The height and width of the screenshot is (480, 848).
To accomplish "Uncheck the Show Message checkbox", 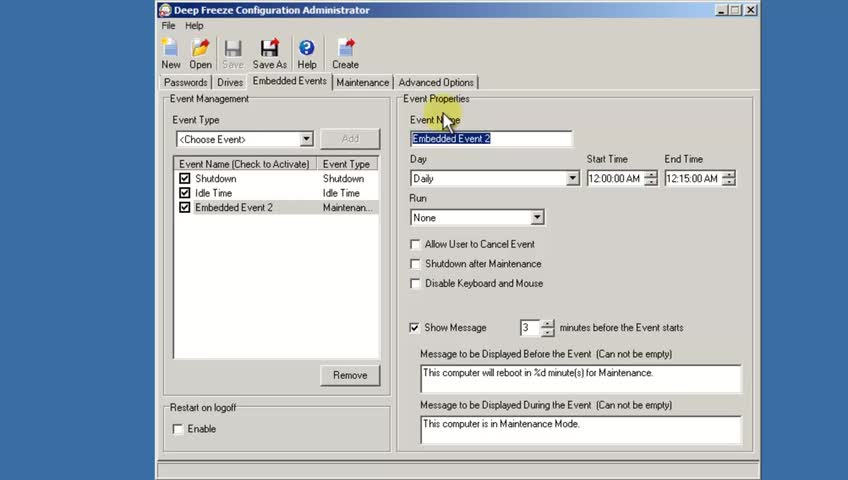I will pyautogui.click(x=414, y=328).
